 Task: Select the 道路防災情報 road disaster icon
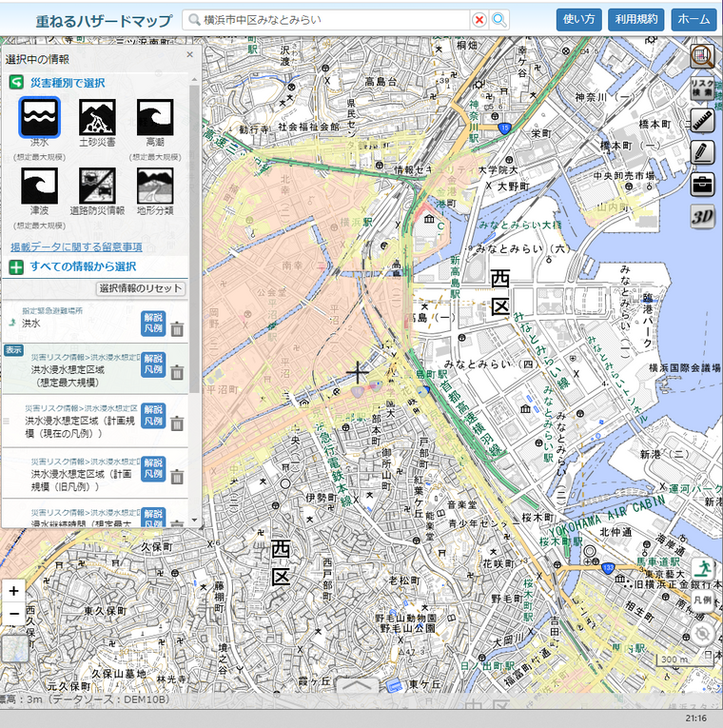(x=97, y=187)
